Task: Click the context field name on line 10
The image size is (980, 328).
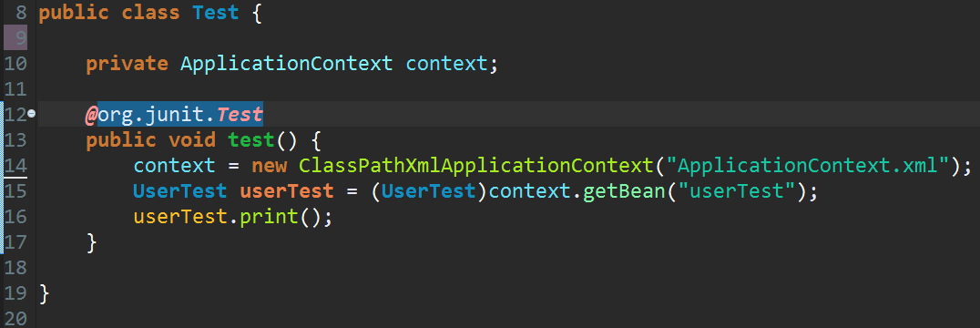Action: pyautogui.click(x=445, y=63)
